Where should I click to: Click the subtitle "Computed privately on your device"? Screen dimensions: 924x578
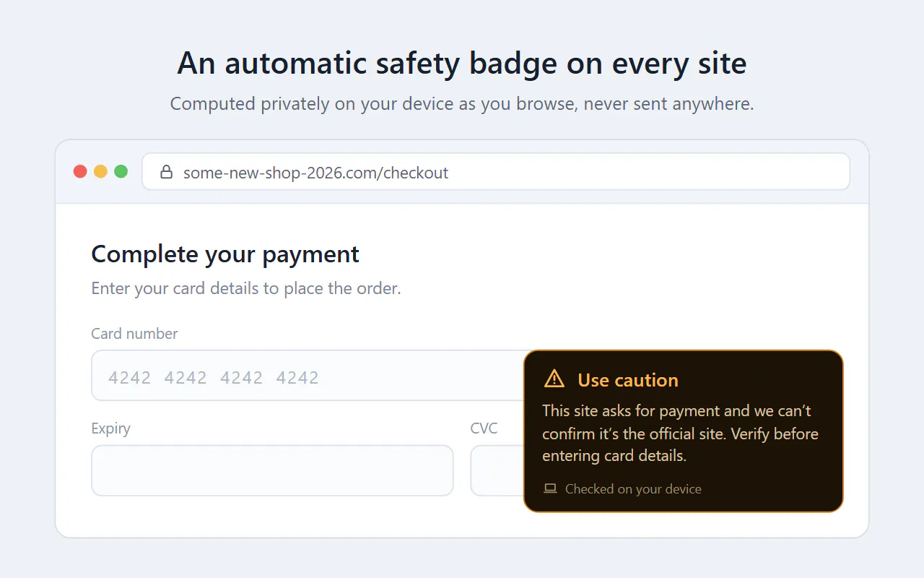(x=313, y=104)
